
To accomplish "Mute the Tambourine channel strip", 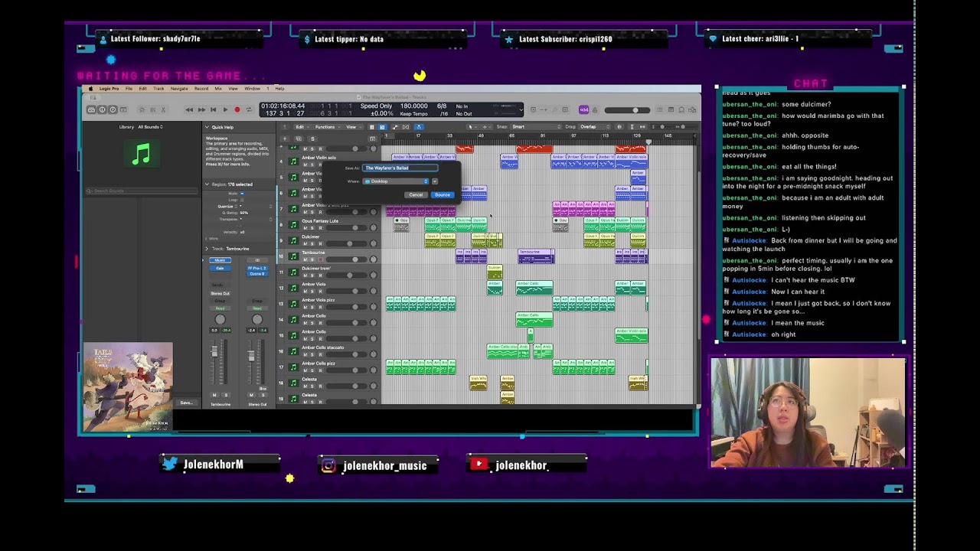I will pos(214,395).
